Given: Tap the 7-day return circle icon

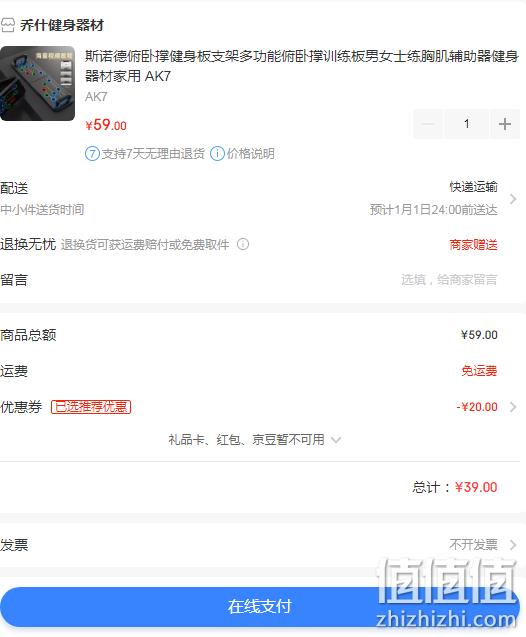Looking at the screenshot, I should click(92, 154).
